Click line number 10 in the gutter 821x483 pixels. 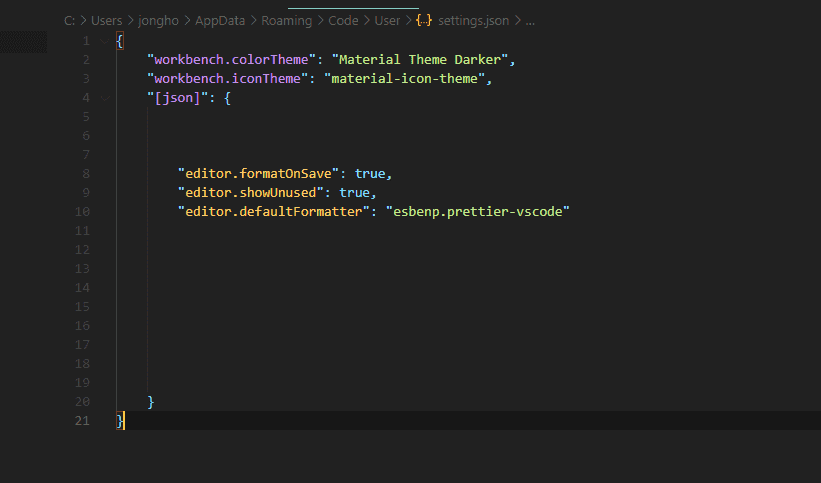(82, 212)
